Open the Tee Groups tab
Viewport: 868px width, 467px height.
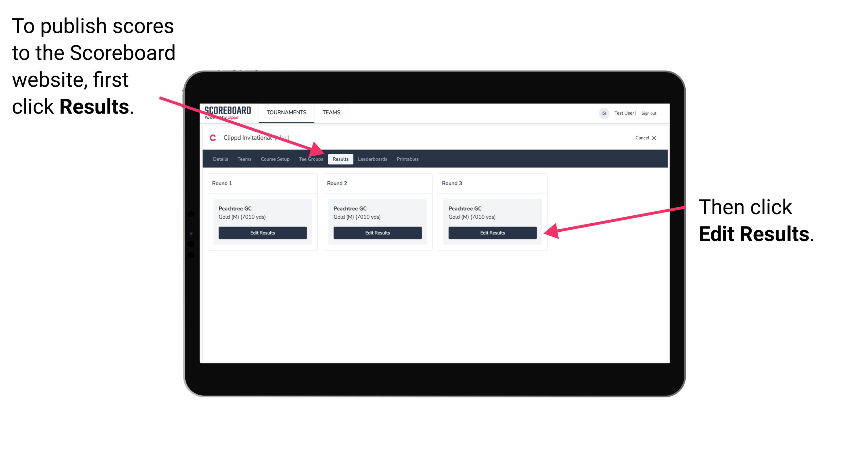click(x=310, y=159)
